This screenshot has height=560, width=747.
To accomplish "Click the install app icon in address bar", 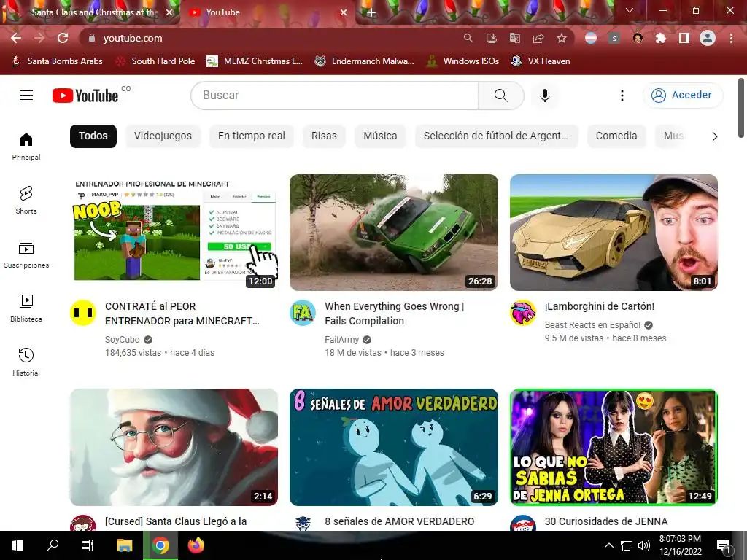I will pos(491,38).
